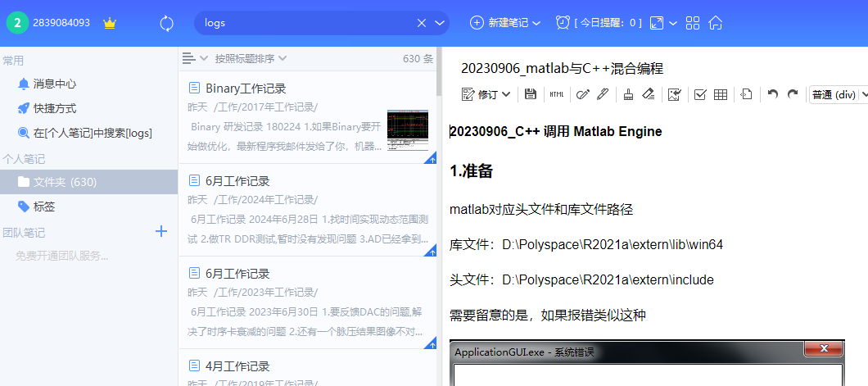868x386 pixels.
Task: Click the clear formatting eraser icon
Action: point(649,95)
